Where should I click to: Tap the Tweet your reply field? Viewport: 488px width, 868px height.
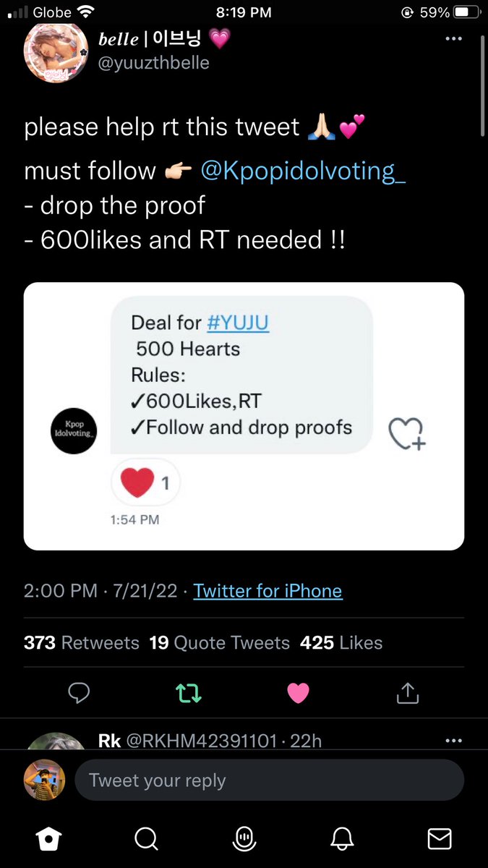[x=269, y=780]
